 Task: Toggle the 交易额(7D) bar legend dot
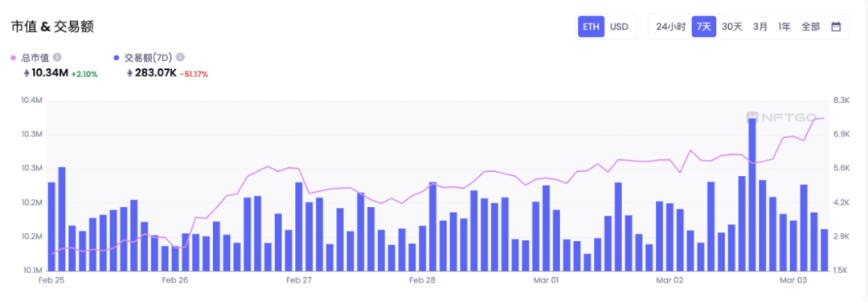[x=117, y=58]
